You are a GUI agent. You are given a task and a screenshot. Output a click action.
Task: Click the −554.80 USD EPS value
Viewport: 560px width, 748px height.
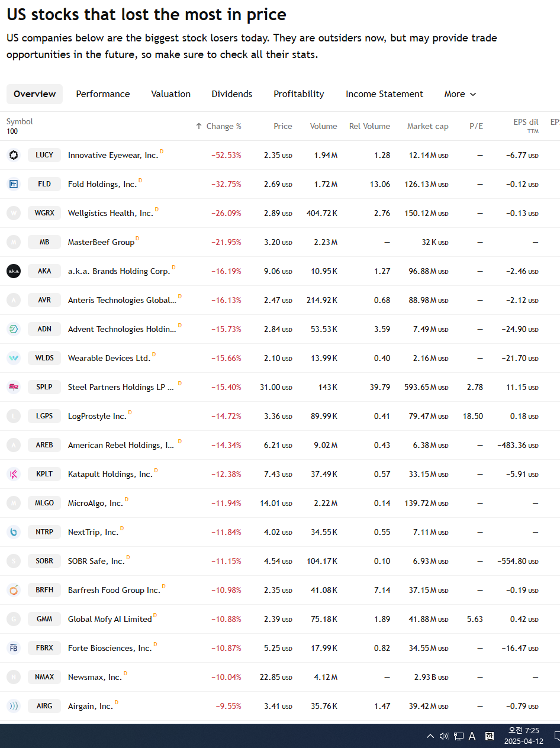point(518,561)
